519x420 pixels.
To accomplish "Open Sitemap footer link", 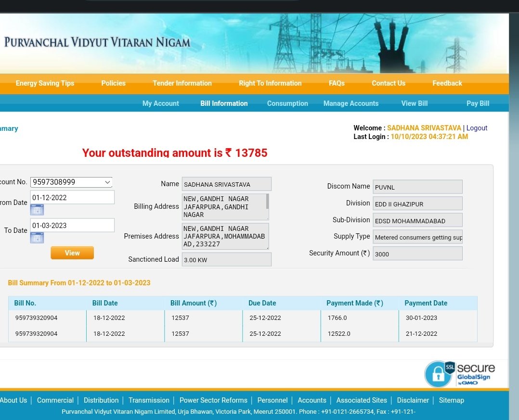I will click(452, 400).
